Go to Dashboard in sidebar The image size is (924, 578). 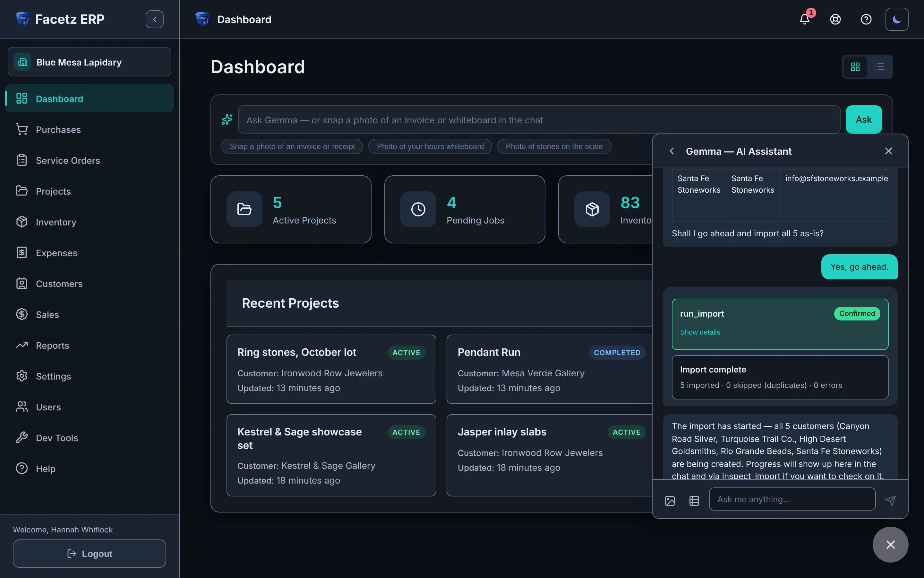[89, 99]
